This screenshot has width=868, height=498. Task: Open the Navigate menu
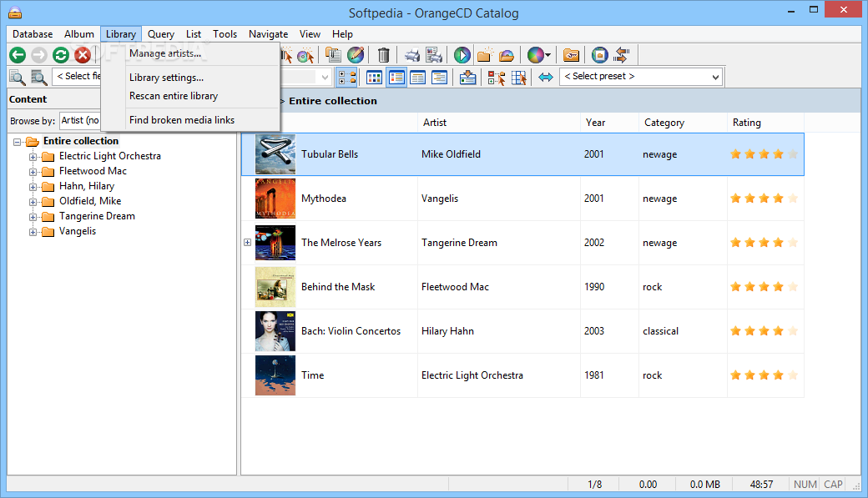[x=268, y=34]
